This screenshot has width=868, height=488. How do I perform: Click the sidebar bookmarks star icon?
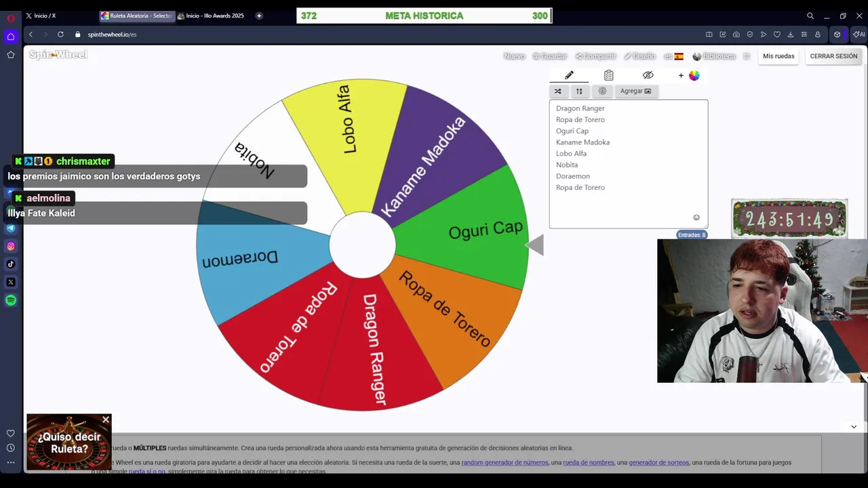11,55
